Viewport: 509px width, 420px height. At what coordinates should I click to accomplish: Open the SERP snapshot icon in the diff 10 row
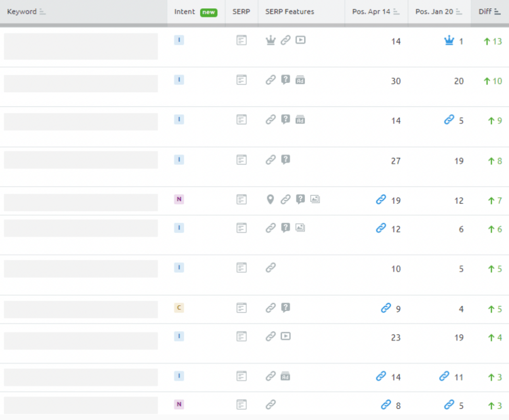(x=241, y=80)
